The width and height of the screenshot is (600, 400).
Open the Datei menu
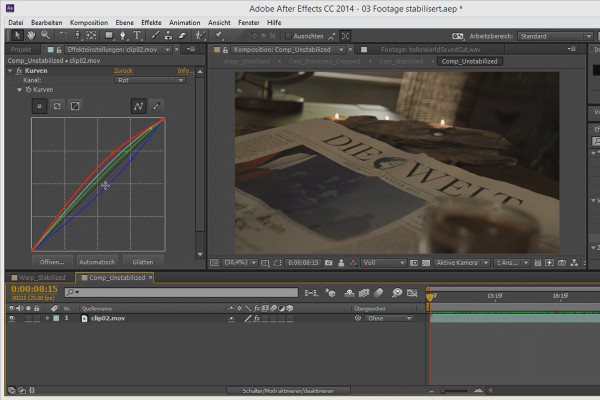[x=16, y=23]
